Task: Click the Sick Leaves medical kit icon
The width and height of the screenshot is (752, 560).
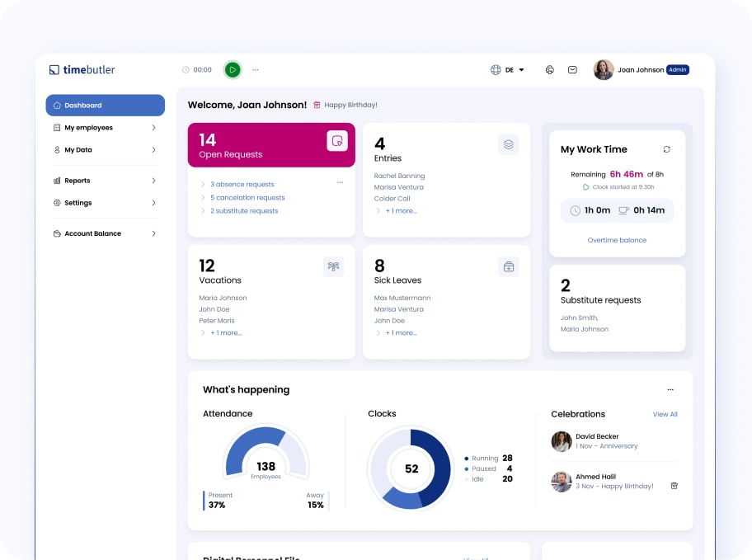Action: tap(509, 266)
